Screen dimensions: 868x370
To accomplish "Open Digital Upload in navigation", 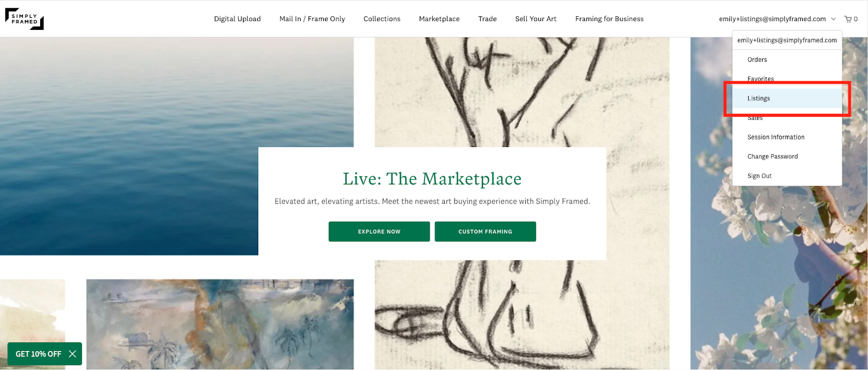I will coord(237,19).
